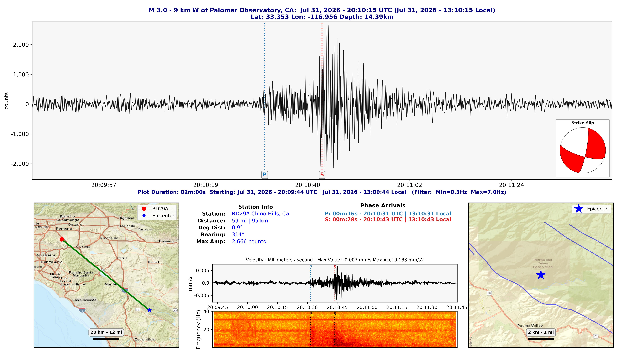The width and height of the screenshot is (644, 362).
Task: Click the 'Banning' label on the regional map
Action: pyautogui.click(x=166, y=241)
